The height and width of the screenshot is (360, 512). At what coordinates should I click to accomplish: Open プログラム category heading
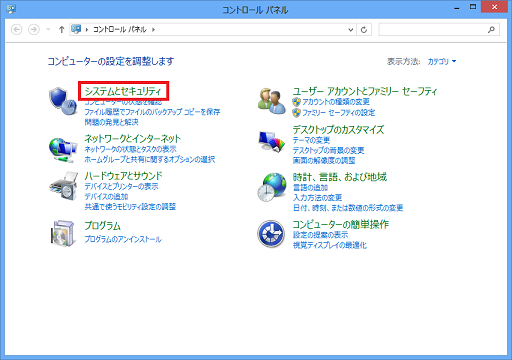[102, 226]
